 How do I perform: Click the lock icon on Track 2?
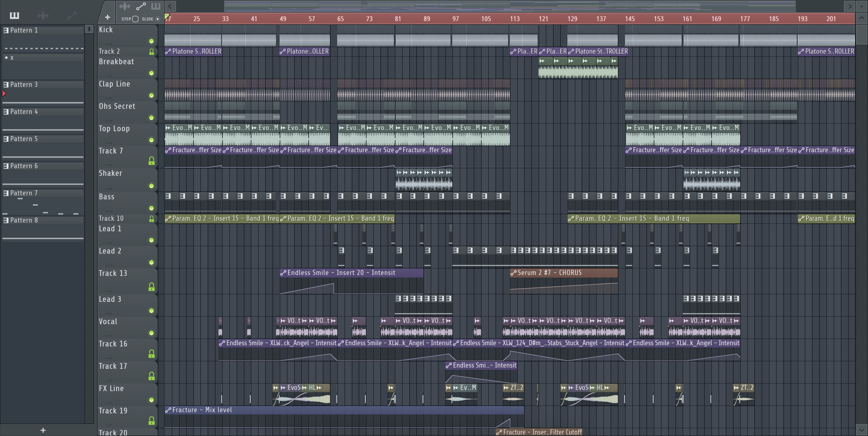(x=152, y=52)
